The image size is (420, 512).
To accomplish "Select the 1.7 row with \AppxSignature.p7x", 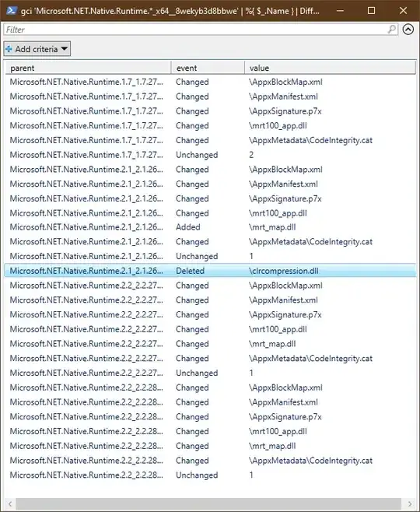I will click(x=210, y=111).
